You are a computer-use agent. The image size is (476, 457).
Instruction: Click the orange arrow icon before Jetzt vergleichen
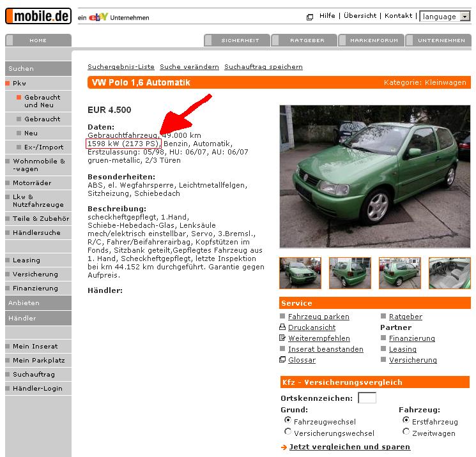coord(284,447)
